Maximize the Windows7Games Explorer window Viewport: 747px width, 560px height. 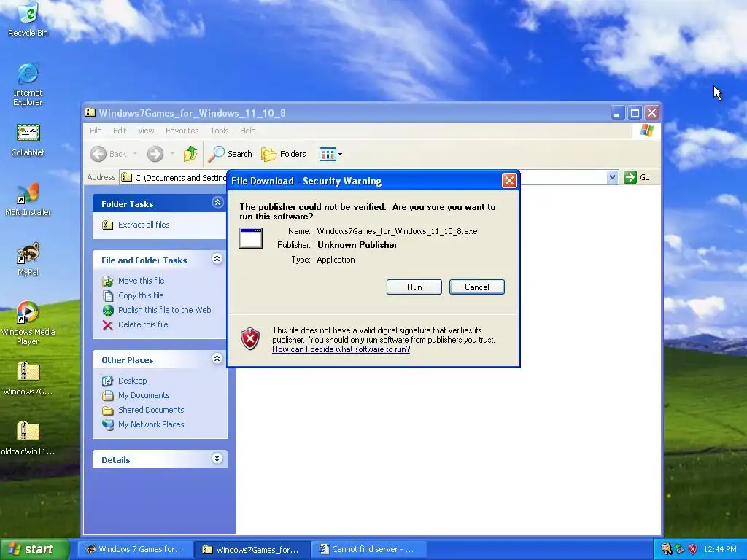click(635, 113)
